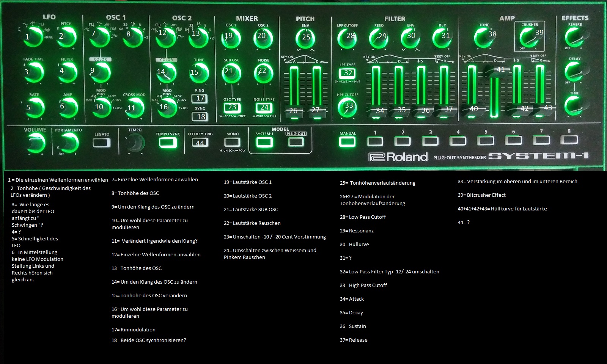Click the LFO RATE knob
This screenshot has height=364, width=607.
point(34,107)
